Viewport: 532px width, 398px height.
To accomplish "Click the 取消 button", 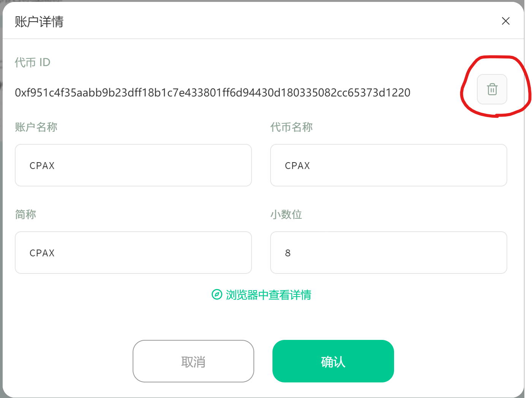I will point(193,361).
